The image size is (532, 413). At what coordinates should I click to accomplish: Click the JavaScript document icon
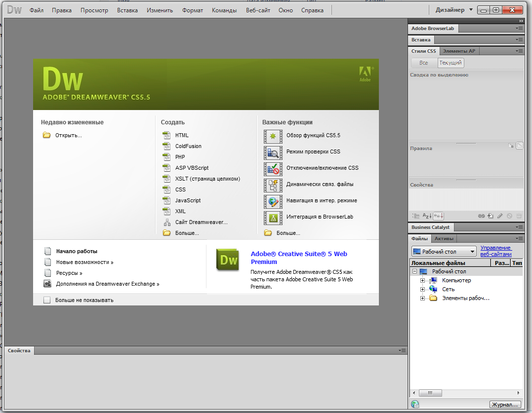pyautogui.click(x=166, y=200)
